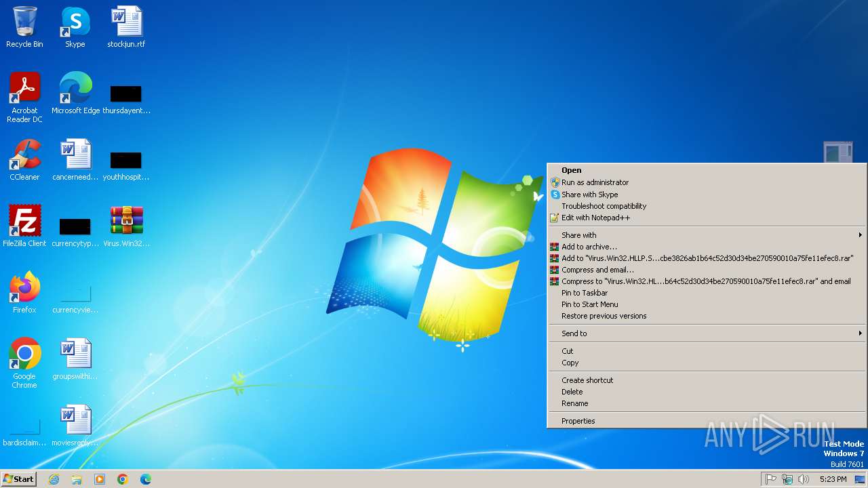Select the stockjun.rtf document icon
The height and width of the screenshot is (488, 868).
pos(126,27)
